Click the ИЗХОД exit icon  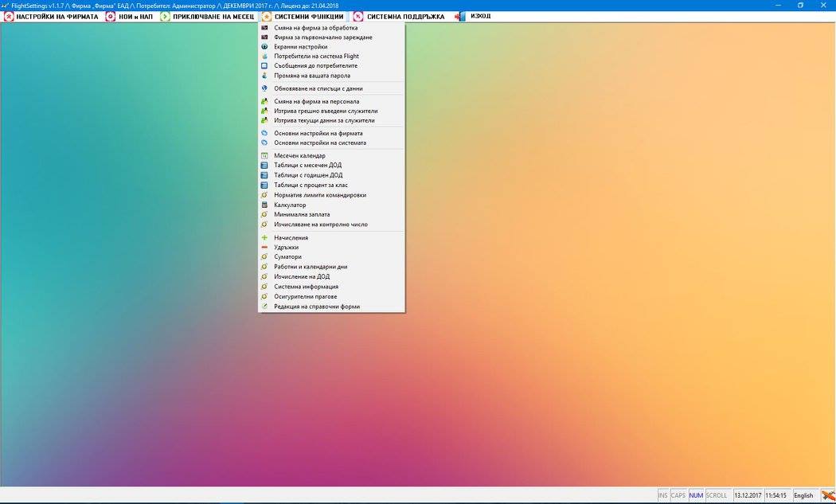460,17
